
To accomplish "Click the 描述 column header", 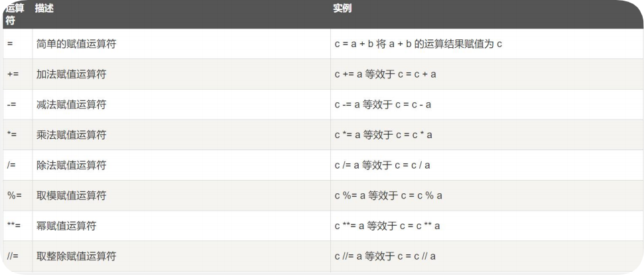I will (x=44, y=9).
